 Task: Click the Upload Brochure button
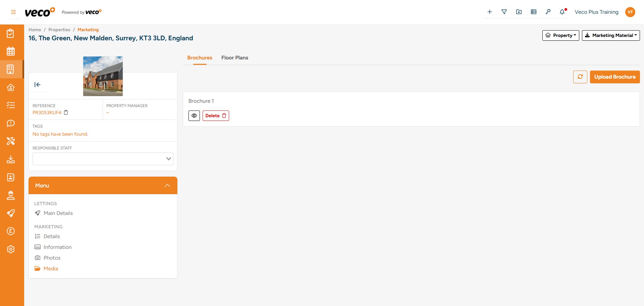click(615, 77)
